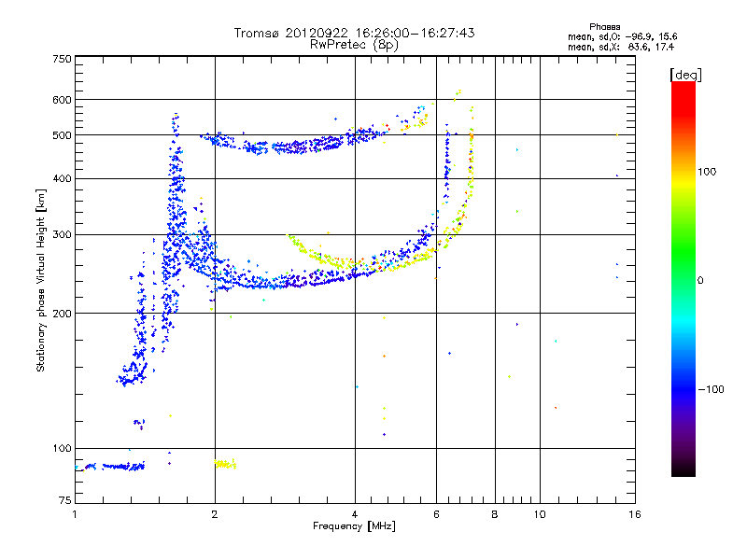The image size is (747, 560).
Task: Click the plot title 'Tromsø 20120922 16:26:00-16:27:43'
Action: (x=354, y=33)
